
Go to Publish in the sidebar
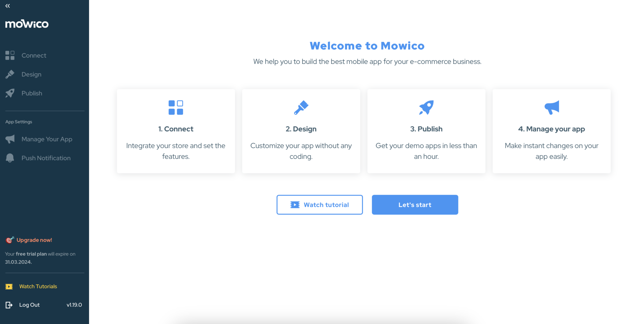pyautogui.click(x=32, y=93)
